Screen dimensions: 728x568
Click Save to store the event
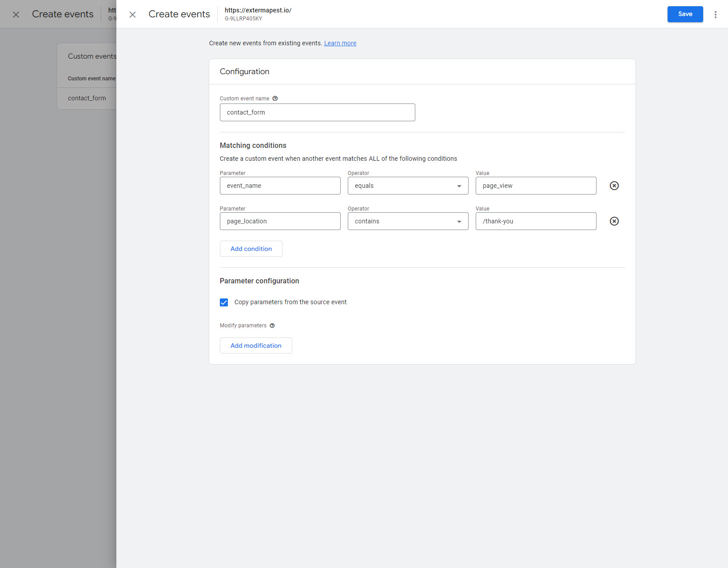(684, 14)
